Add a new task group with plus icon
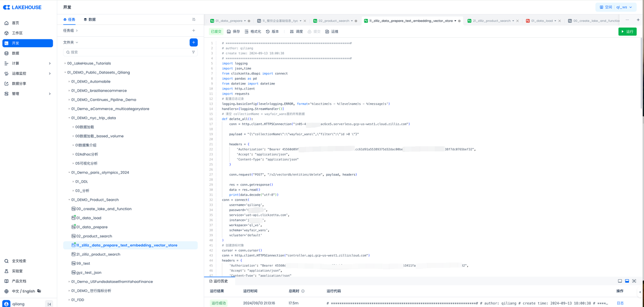Viewport: 644px width, 307px height. (x=193, y=31)
